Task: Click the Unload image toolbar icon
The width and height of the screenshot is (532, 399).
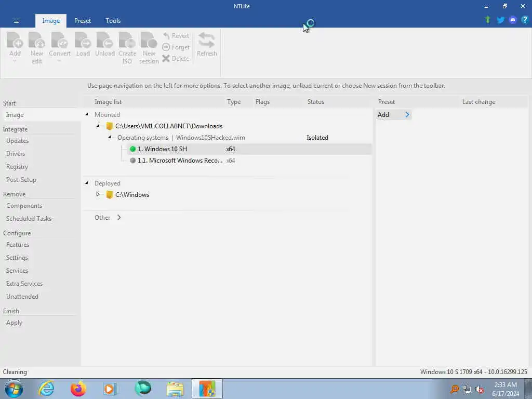Action: [x=104, y=40]
